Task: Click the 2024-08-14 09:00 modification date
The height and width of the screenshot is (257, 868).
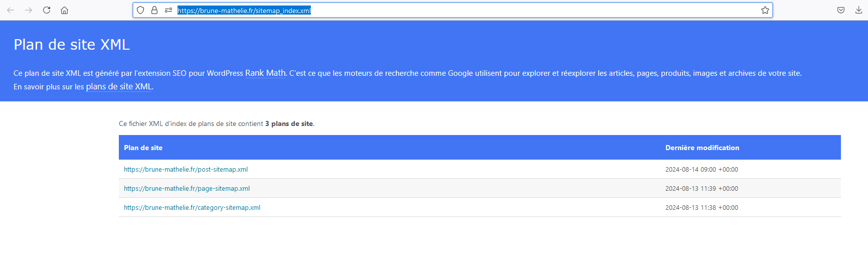Action: [702, 169]
